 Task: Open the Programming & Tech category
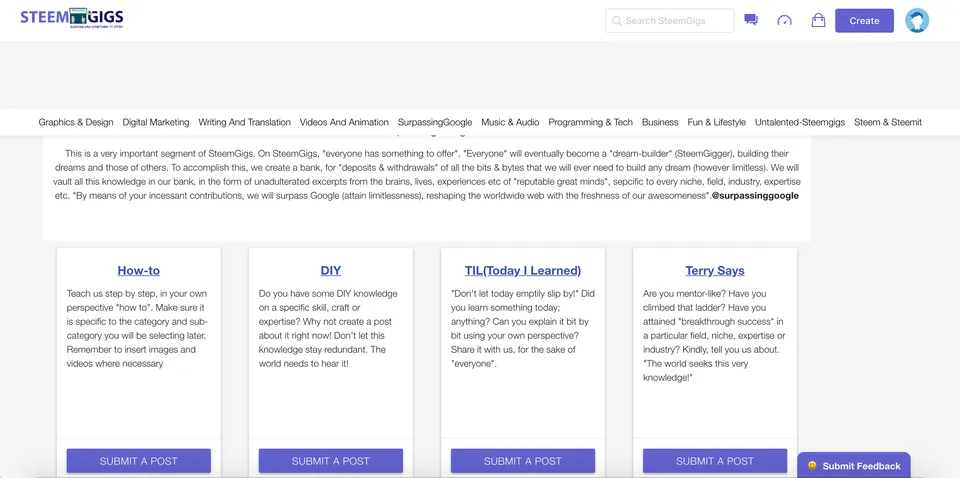[590, 122]
